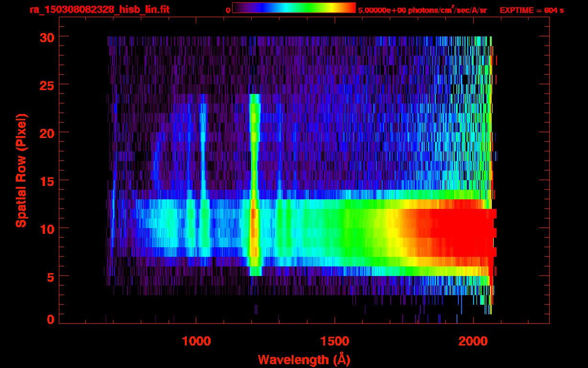
Task: Click the color bar's minimum value 0
Action: [x=228, y=10]
